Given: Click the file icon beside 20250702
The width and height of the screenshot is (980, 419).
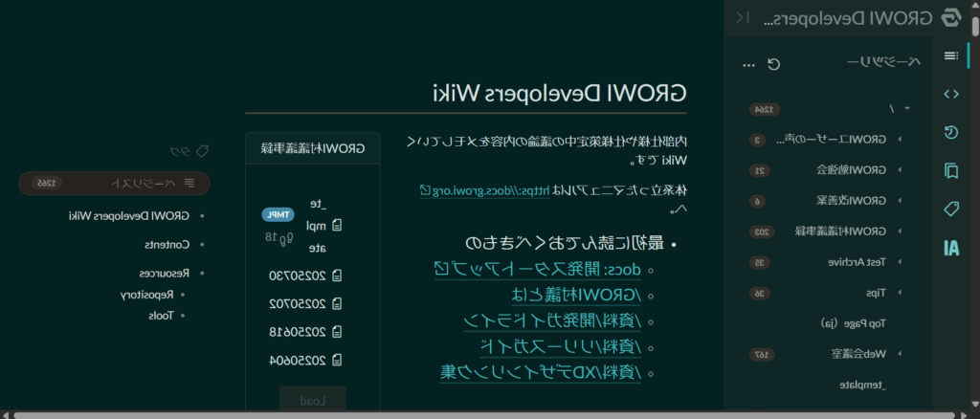Looking at the screenshot, I should tap(338, 303).
